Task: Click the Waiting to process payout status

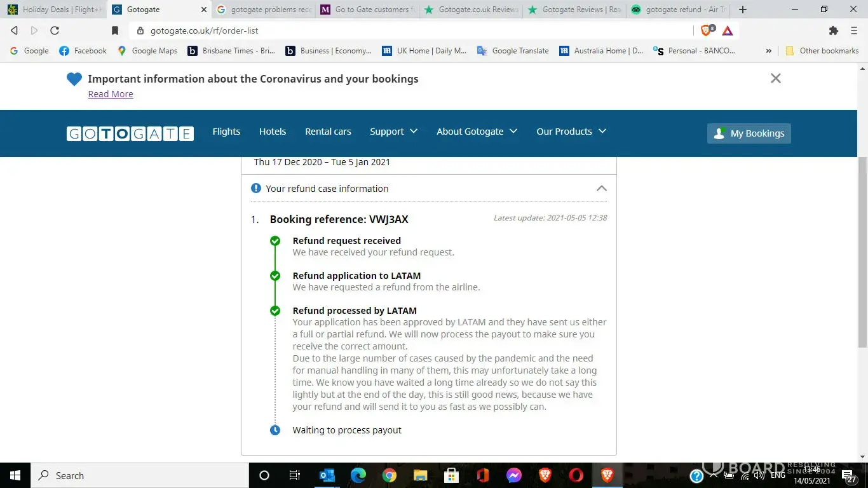Action: click(347, 430)
